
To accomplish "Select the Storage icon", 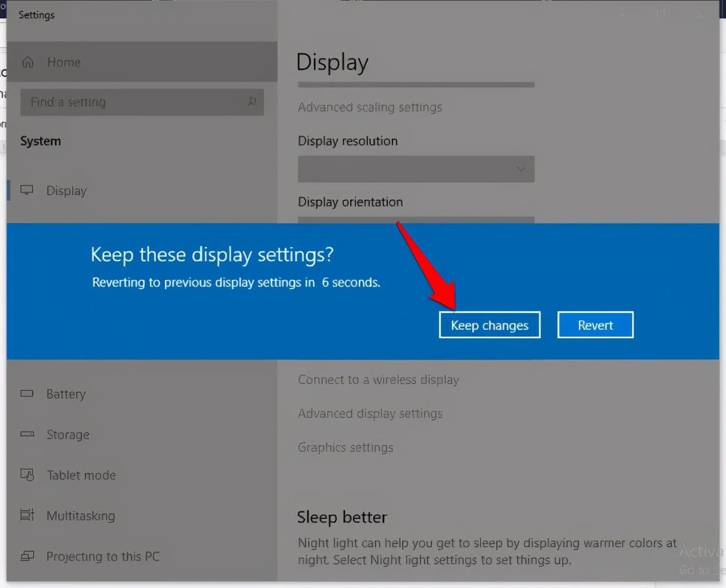I will [x=28, y=434].
